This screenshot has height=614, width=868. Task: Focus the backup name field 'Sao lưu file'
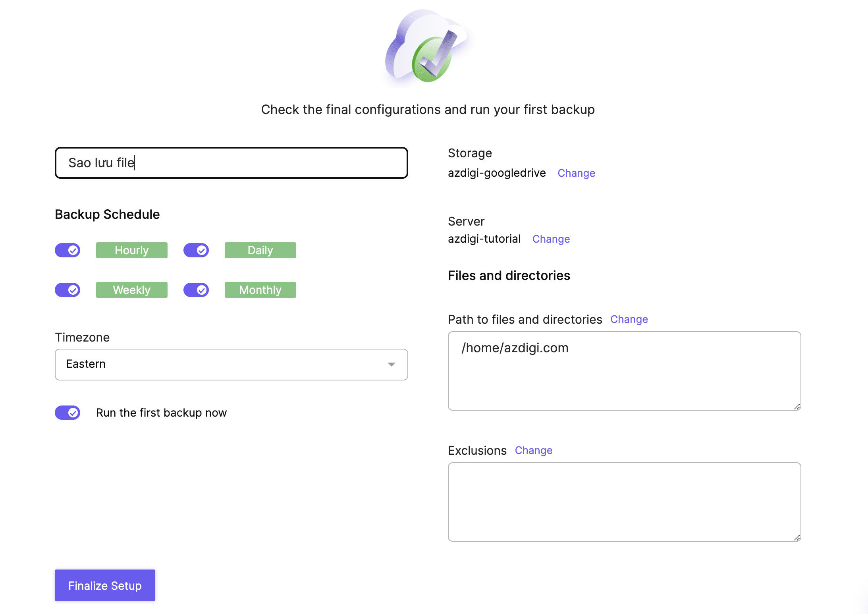tap(231, 163)
